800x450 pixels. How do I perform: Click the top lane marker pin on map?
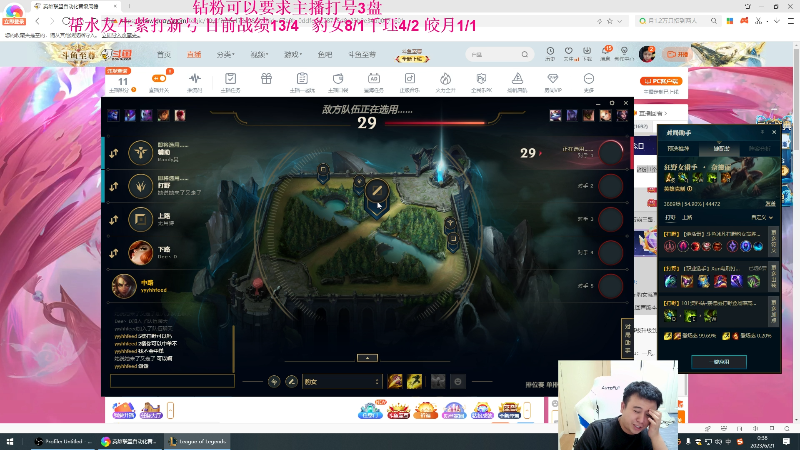[323, 171]
